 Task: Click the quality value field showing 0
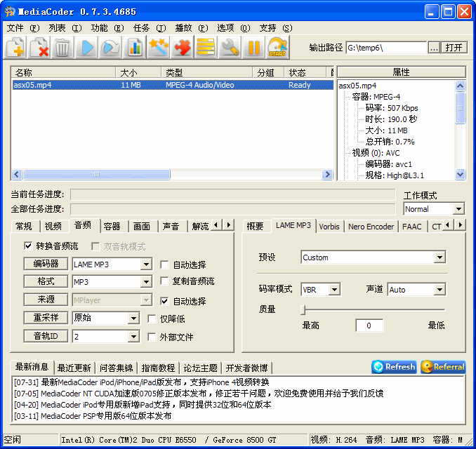tap(369, 326)
